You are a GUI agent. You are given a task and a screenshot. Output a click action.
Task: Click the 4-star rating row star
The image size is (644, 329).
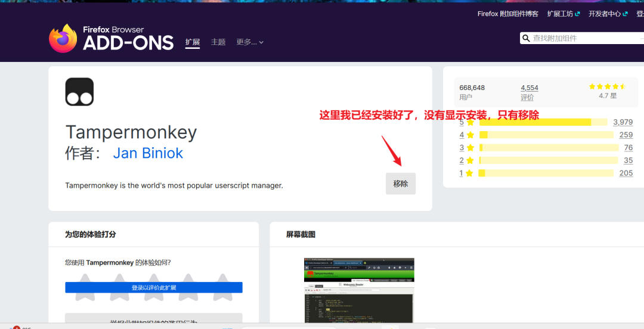(x=470, y=135)
